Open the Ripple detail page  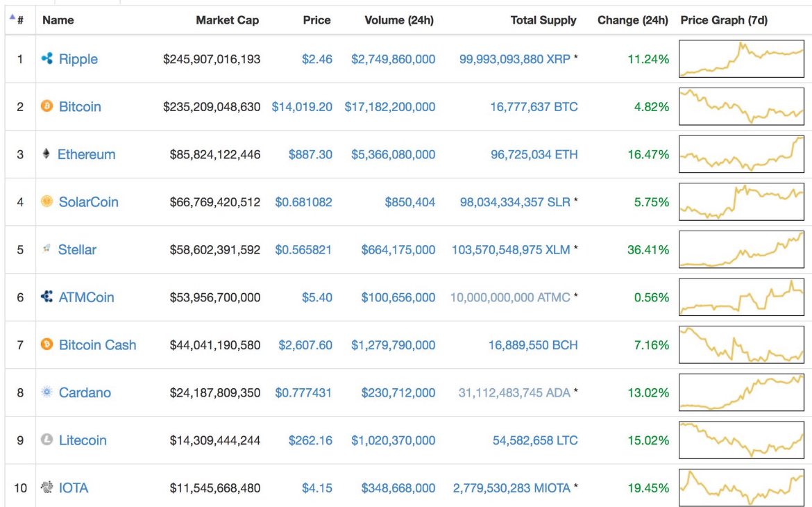tap(78, 59)
